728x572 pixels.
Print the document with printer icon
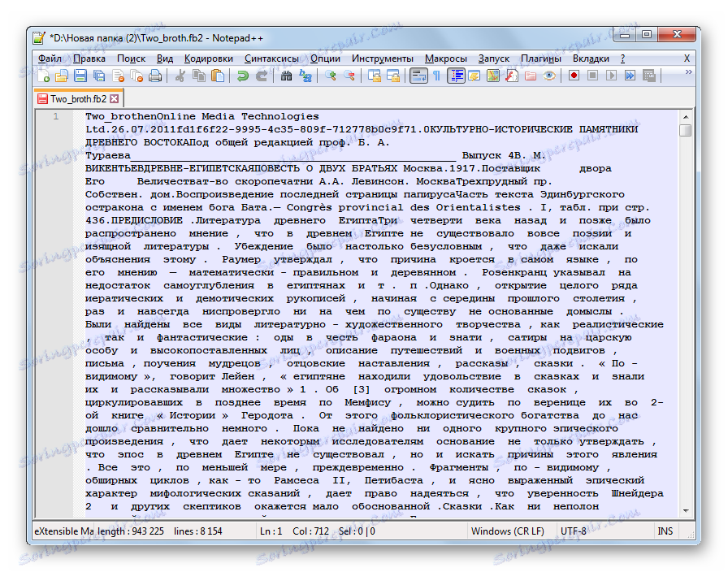click(x=155, y=76)
